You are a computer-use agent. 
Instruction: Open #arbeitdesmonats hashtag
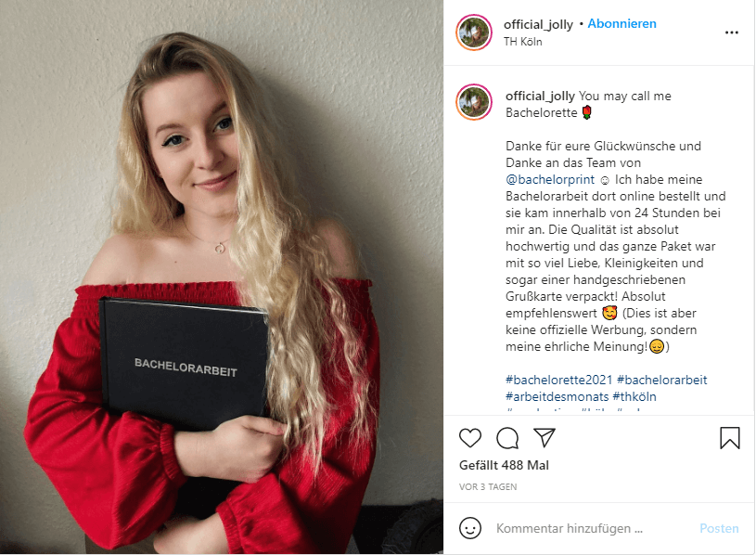pyautogui.click(x=557, y=397)
